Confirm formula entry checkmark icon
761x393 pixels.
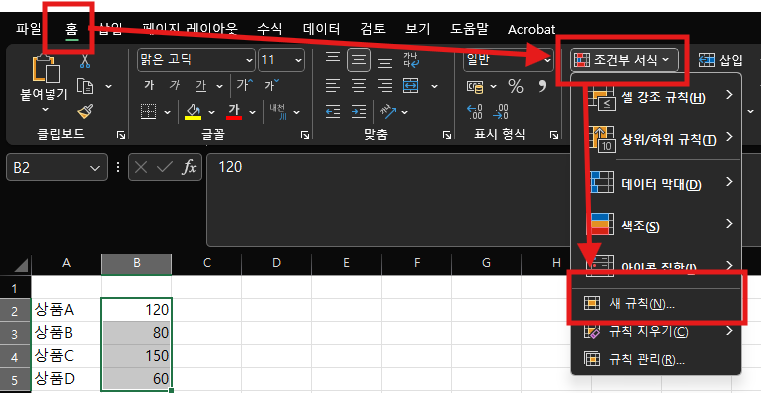(165, 168)
